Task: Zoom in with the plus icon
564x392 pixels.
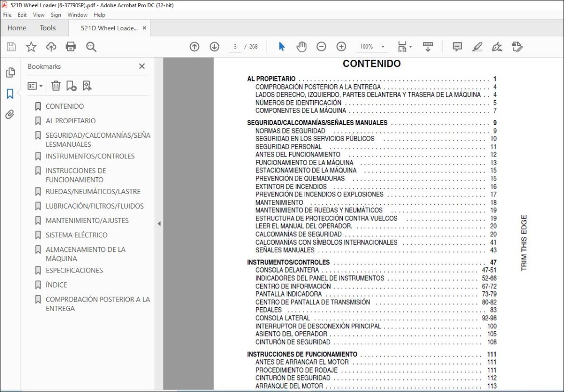Action: (x=341, y=47)
